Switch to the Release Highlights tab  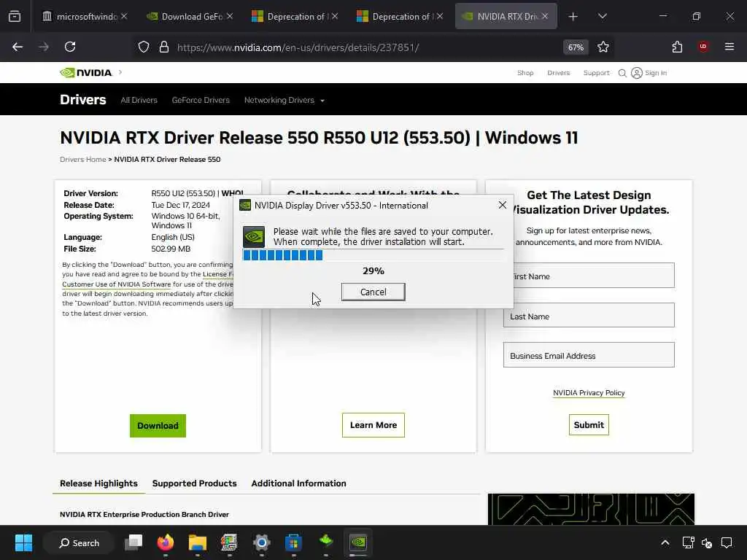[x=98, y=483]
